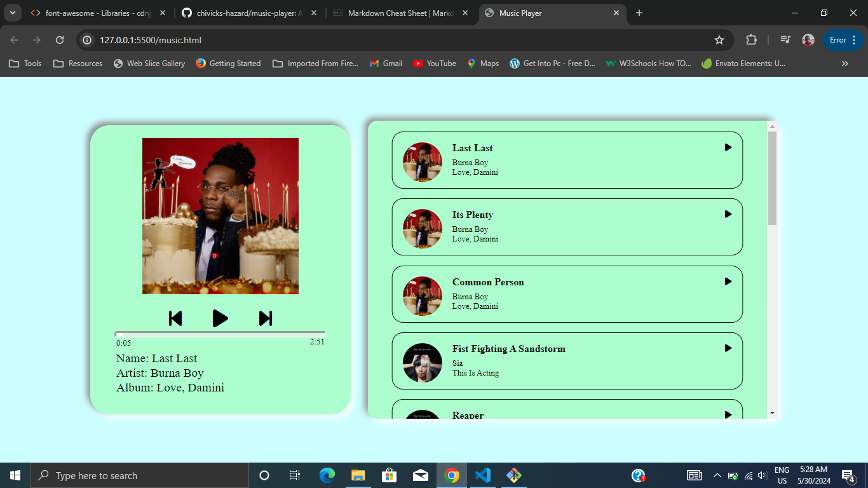Play Common Person from the playlist
The image size is (868, 488).
[x=728, y=281]
